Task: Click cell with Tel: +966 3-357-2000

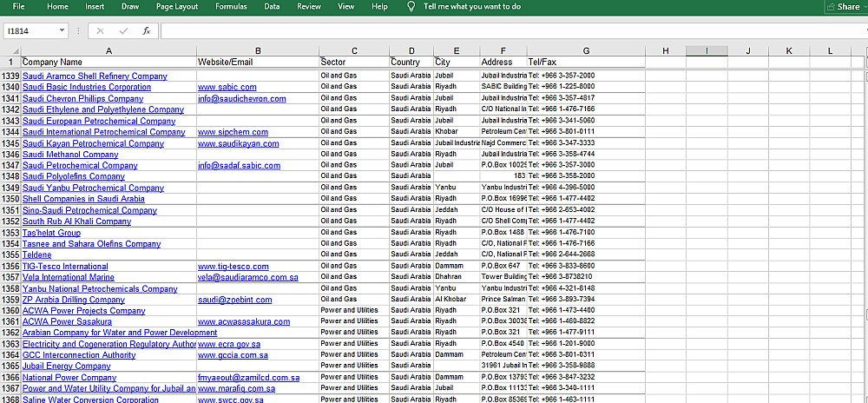Action: coord(586,76)
